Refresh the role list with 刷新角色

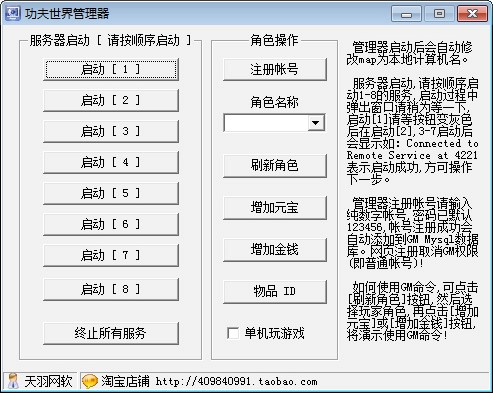click(275, 166)
